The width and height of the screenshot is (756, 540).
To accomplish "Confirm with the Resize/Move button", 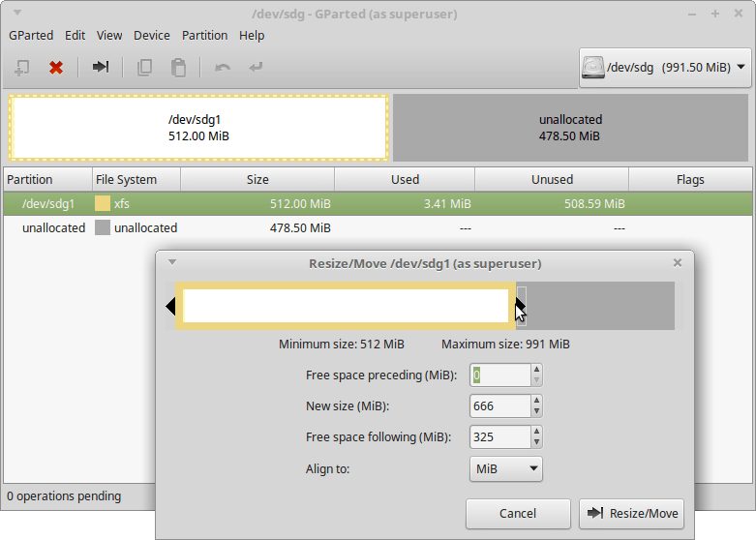I will click(631, 514).
